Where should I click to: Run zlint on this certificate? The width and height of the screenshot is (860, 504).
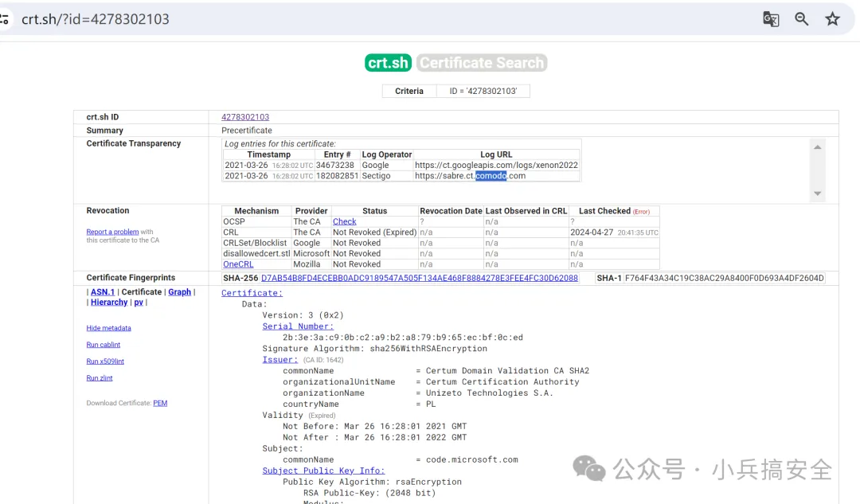click(x=100, y=378)
